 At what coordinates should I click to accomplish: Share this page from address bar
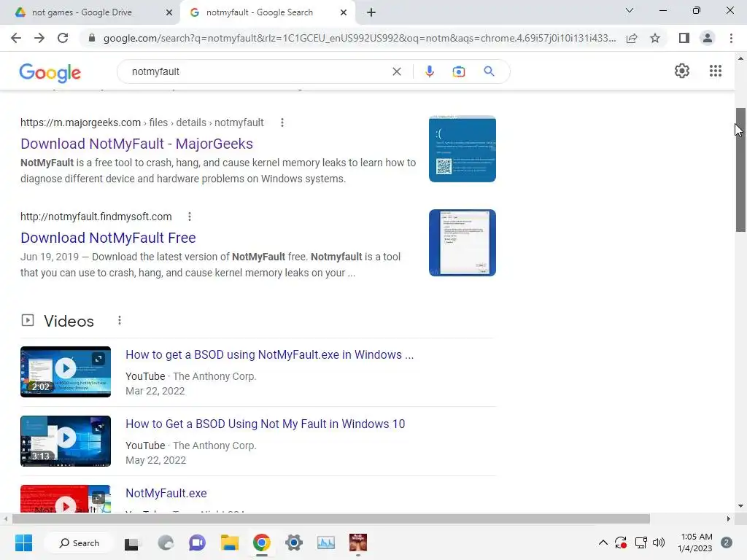click(x=632, y=38)
